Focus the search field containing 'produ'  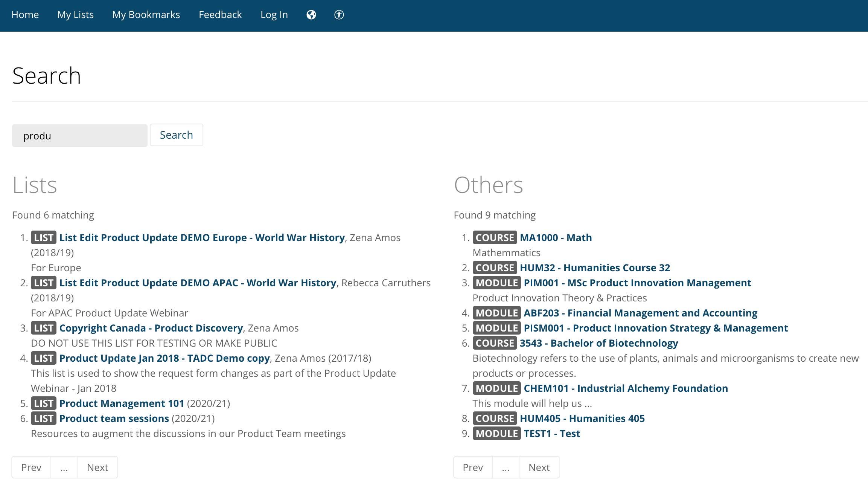click(x=80, y=136)
